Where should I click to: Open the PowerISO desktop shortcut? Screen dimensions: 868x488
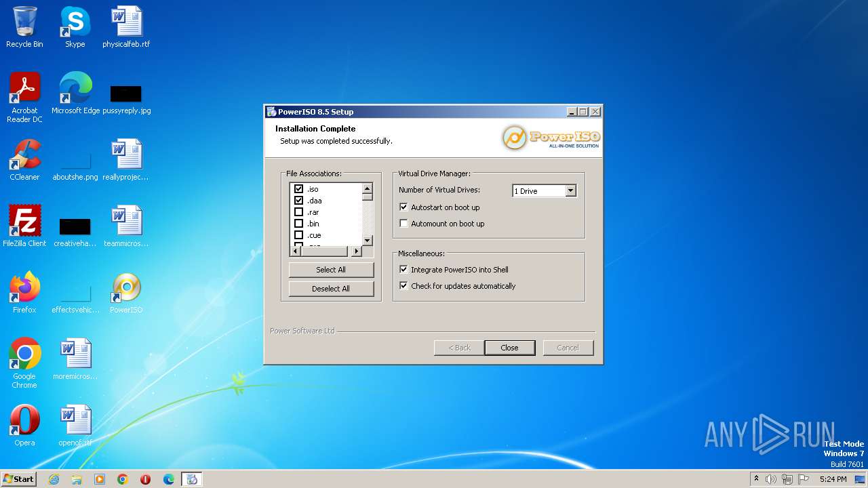(126, 293)
